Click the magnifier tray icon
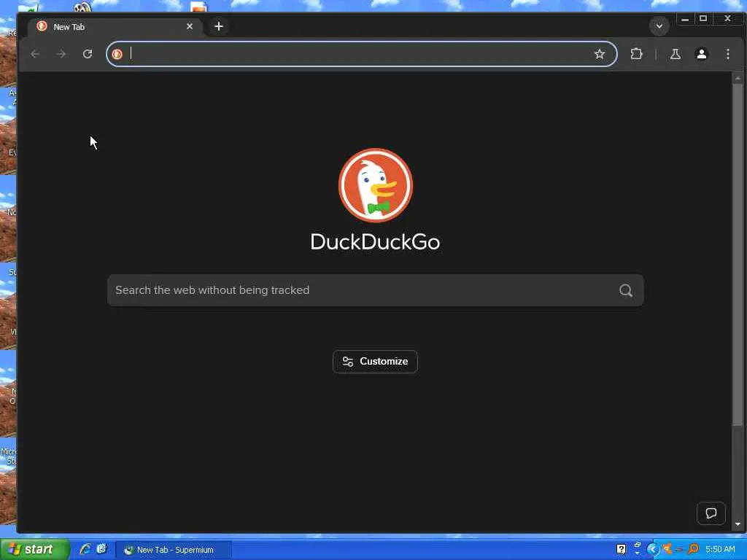747x560 pixels. (693, 549)
